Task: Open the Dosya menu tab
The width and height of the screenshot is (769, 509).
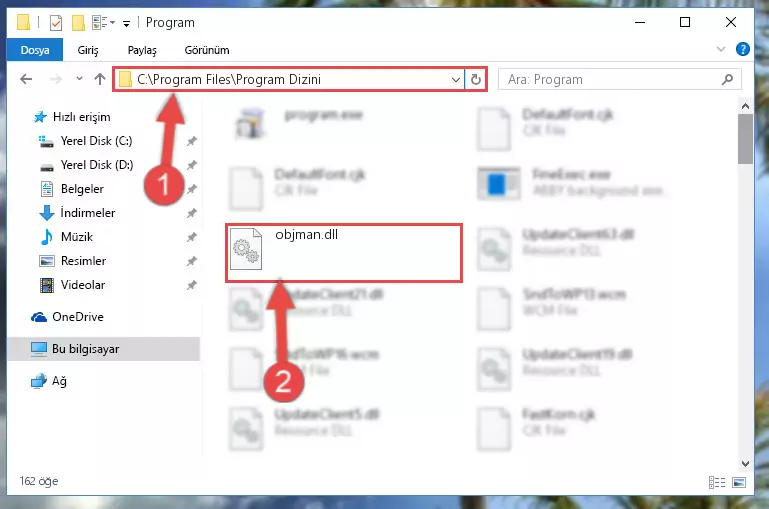Action: click(x=35, y=50)
